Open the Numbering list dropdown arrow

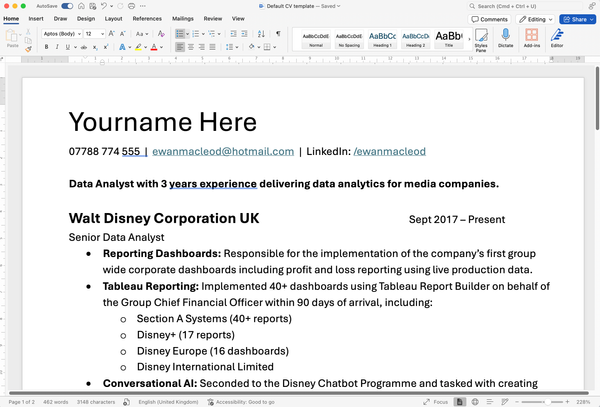pyautogui.click(x=203, y=34)
